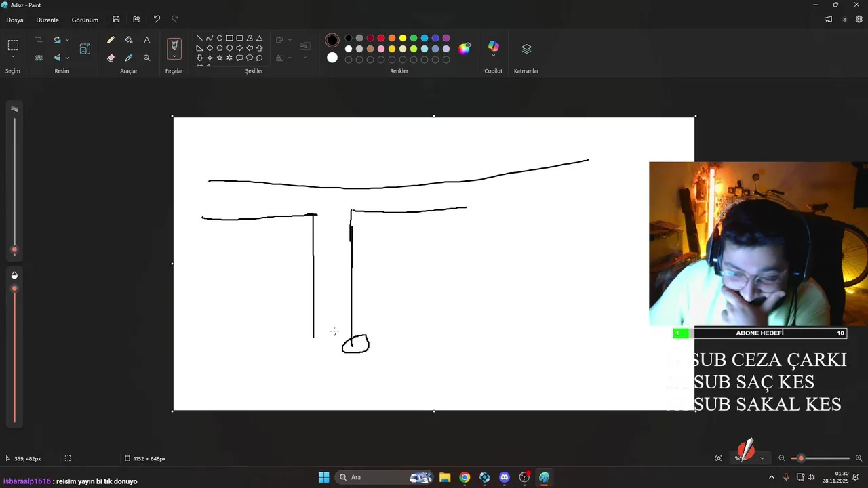
Task: Click the zoom in magnifier button
Action: pyautogui.click(x=859, y=458)
